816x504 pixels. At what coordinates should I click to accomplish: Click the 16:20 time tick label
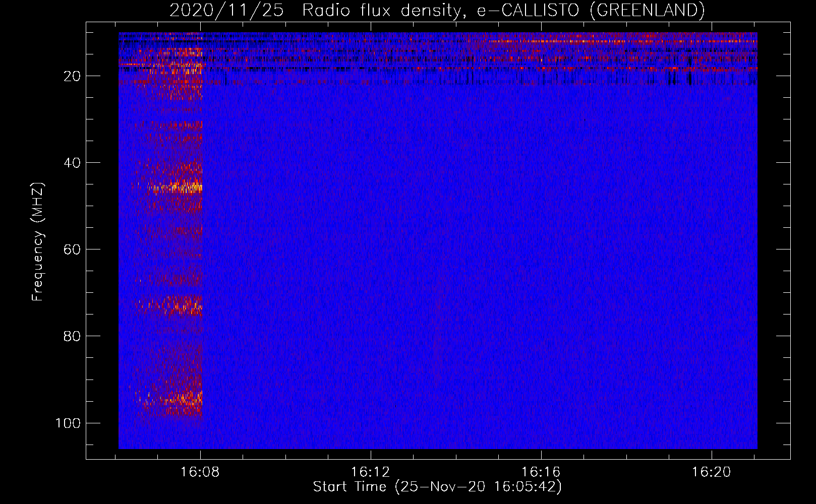[711, 472]
